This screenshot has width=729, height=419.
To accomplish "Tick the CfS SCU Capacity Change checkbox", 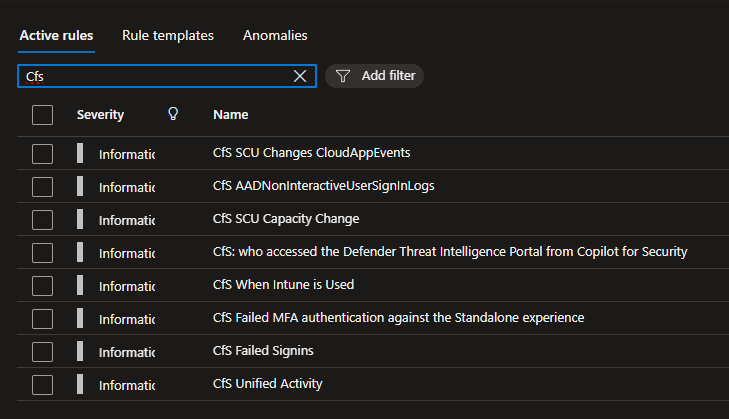I will click(x=42, y=220).
